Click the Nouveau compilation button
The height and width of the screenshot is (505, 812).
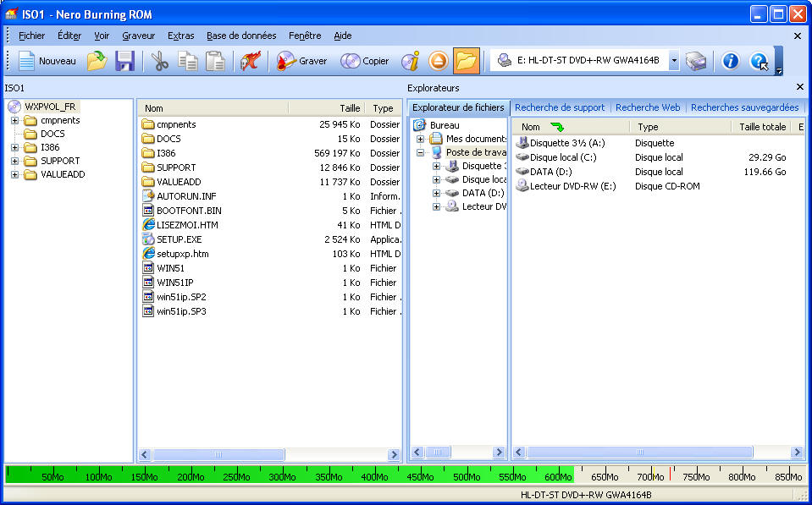click(47, 61)
